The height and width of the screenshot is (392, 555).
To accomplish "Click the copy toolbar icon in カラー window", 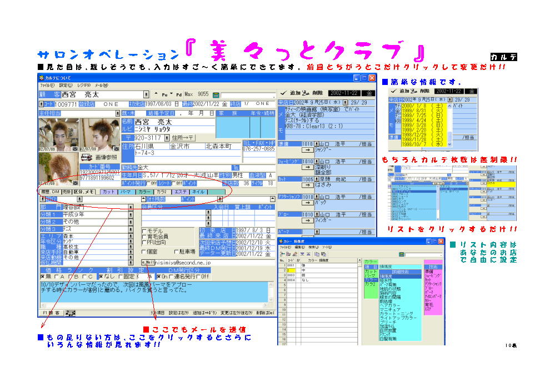I will (x=317, y=254).
